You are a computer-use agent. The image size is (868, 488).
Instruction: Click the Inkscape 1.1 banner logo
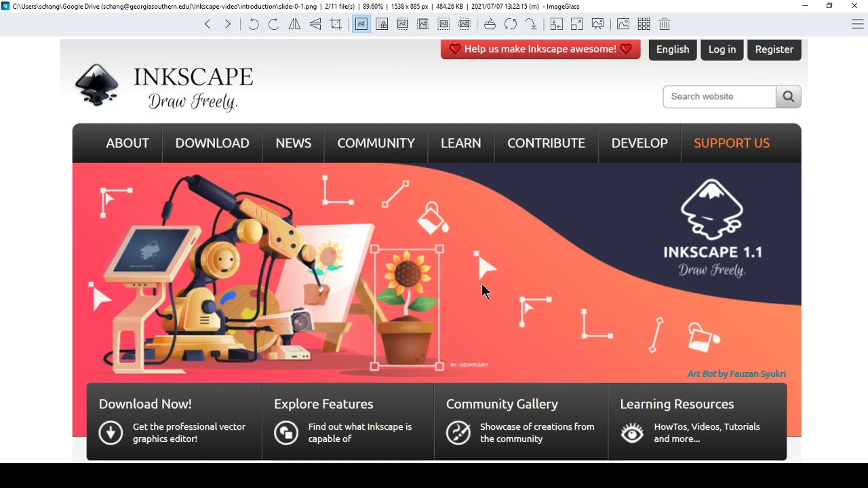click(713, 228)
